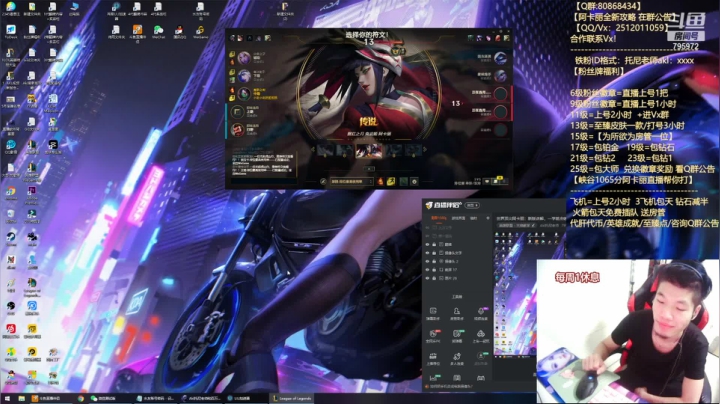The height and width of the screenshot is (404, 720).
Task: Toggle lock on first visible source row
Action: point(434,244)
